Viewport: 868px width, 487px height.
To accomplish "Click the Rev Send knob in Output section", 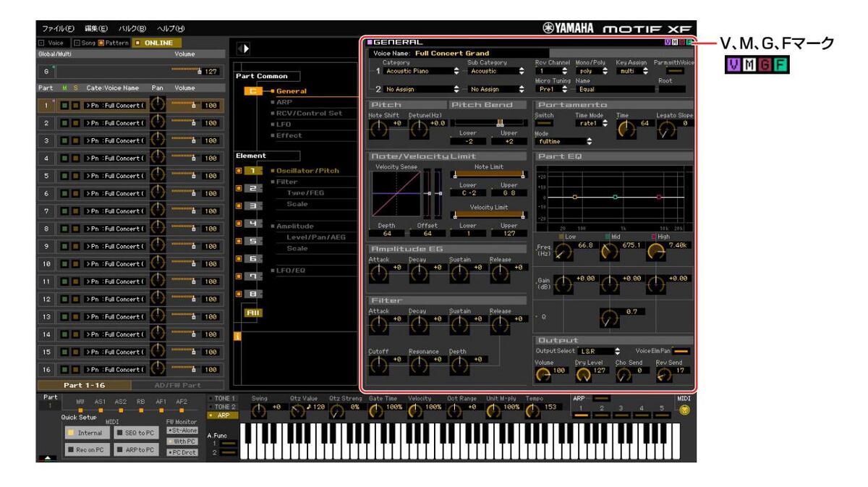I will [664, 375].
